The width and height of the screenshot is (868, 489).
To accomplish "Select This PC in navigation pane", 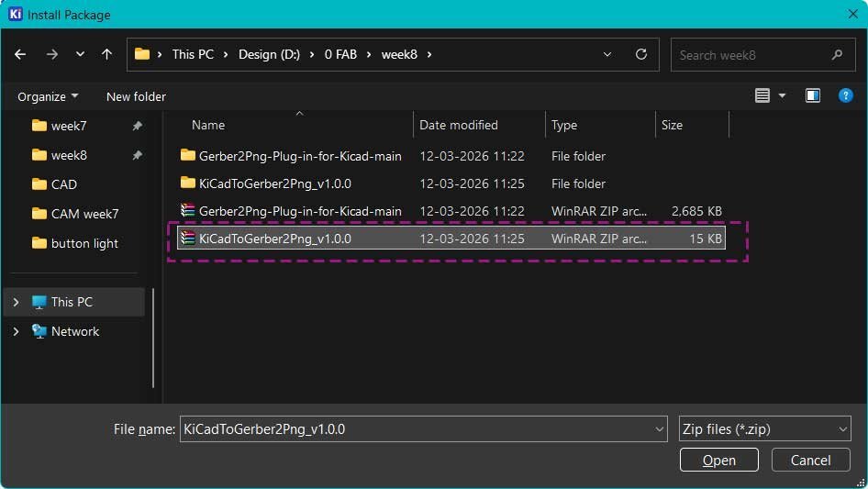I will coord(72,302).
